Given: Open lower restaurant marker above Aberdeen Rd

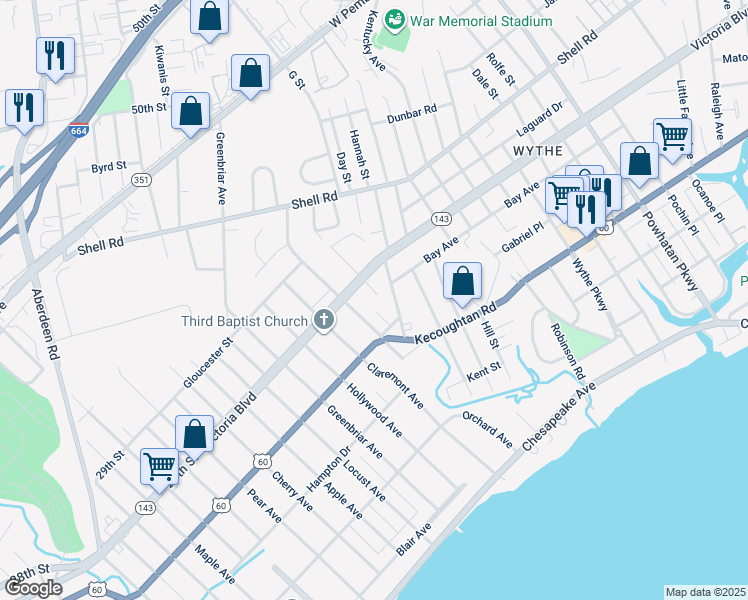Looking at the screenshot, I should click(x=24, y=111).
